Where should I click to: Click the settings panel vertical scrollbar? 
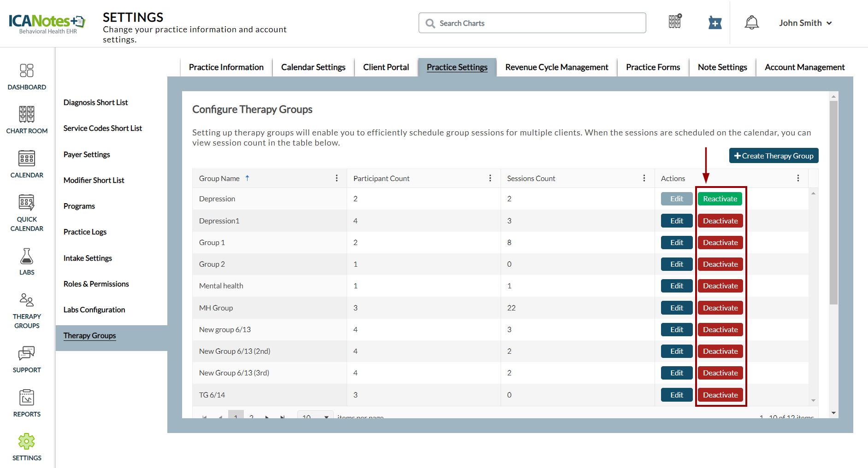coord(833,203)
